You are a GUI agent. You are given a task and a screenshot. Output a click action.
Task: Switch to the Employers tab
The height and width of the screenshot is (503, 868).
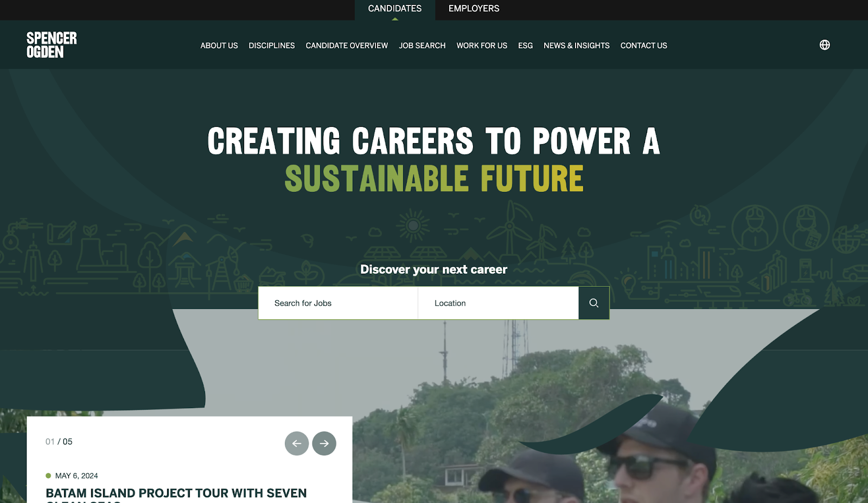point(474,9)
